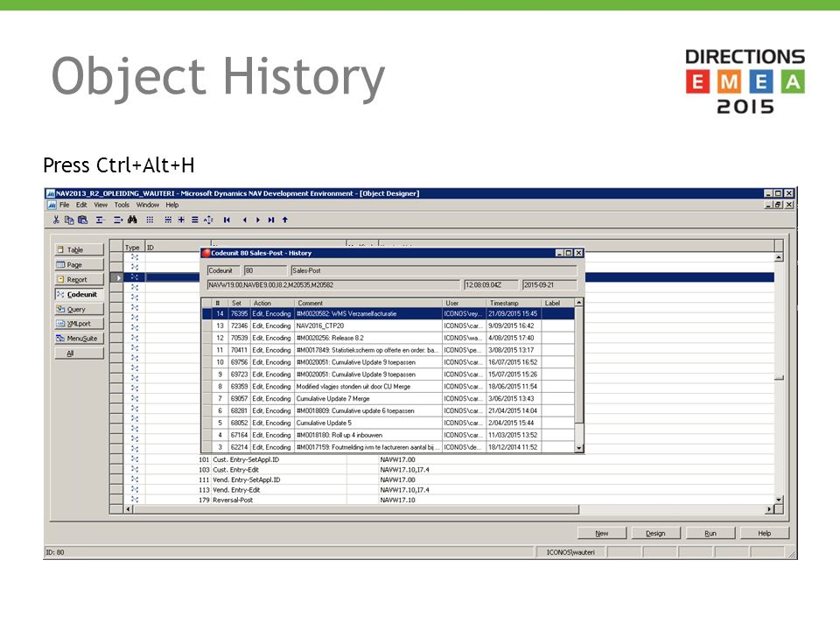Select codeunit 179 Reversal-Post
The width and height of the screenshot is (840, 630).
[x=442, y=500]
